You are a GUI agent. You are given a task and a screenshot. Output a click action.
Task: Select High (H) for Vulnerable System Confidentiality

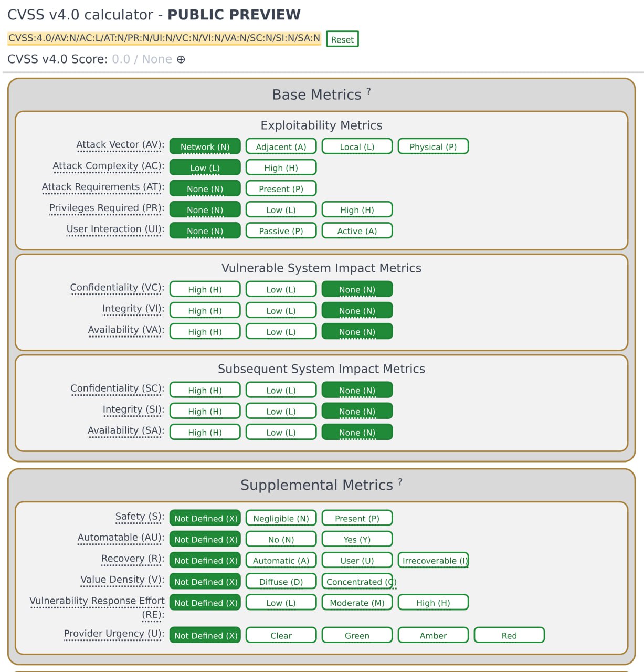pos(205,290)
